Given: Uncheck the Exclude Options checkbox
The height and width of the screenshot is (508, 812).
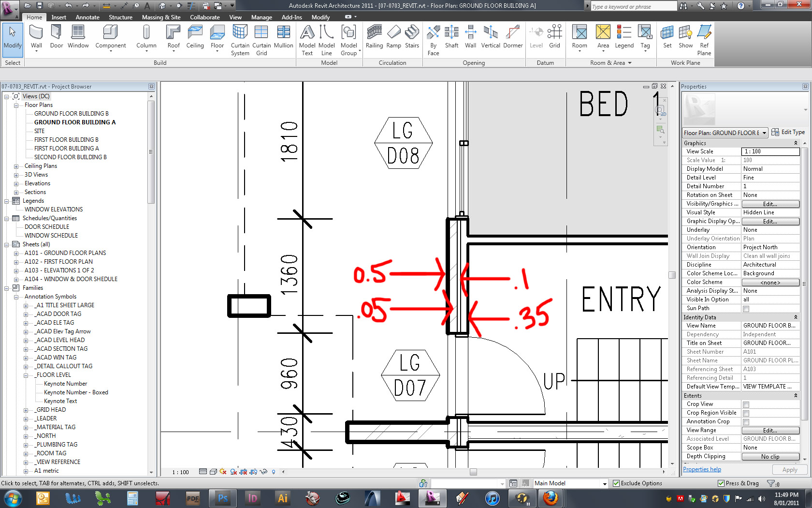Looking at the screenshot, I should (x=616, y=483).
